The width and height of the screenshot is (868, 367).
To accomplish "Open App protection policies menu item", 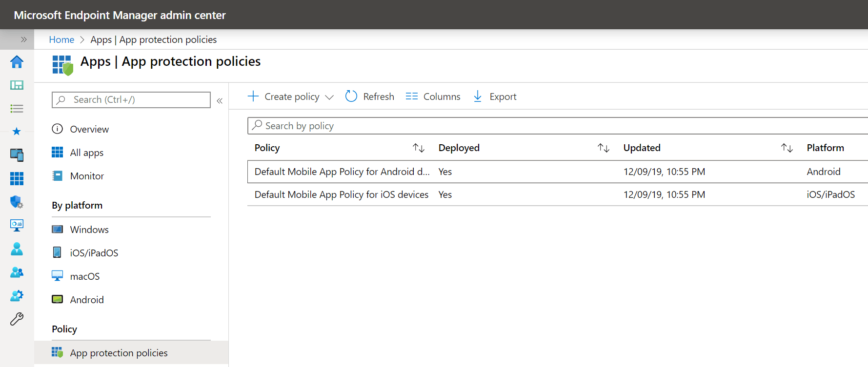I will 131,352.
